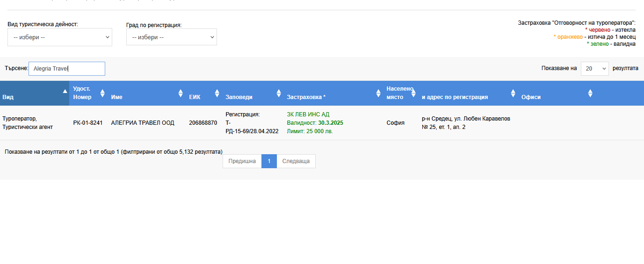Go to Следваща page
This screenshot has width=644, height=264.
tap(296, 161)
